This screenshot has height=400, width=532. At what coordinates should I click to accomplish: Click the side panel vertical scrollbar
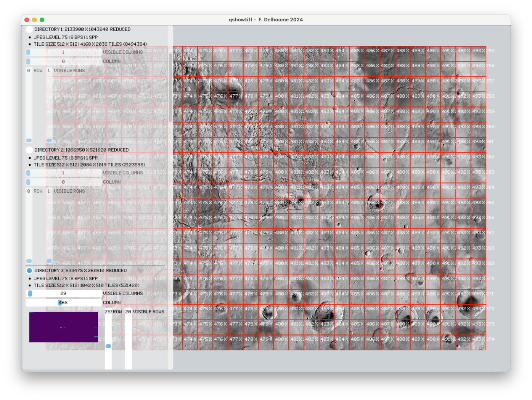(x=170, y=87)
